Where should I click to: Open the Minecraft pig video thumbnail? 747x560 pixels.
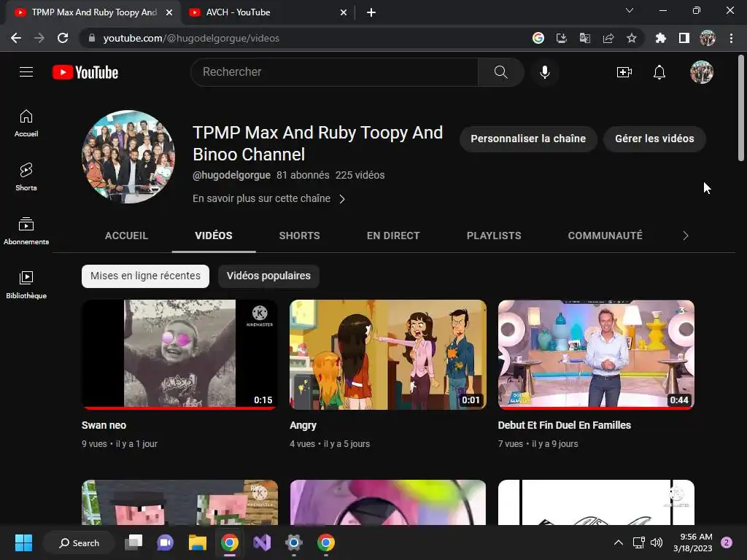pyautogui.click(x=179, y=502)
